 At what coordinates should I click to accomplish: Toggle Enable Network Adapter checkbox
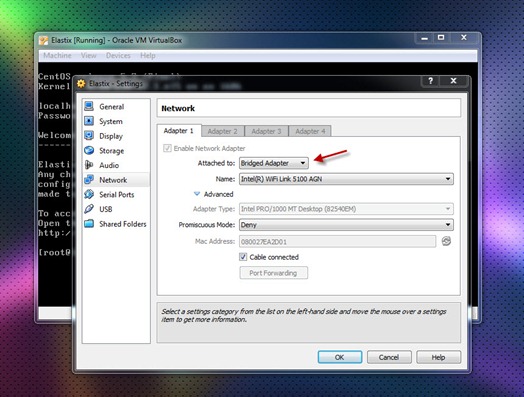tap(167, 148)
